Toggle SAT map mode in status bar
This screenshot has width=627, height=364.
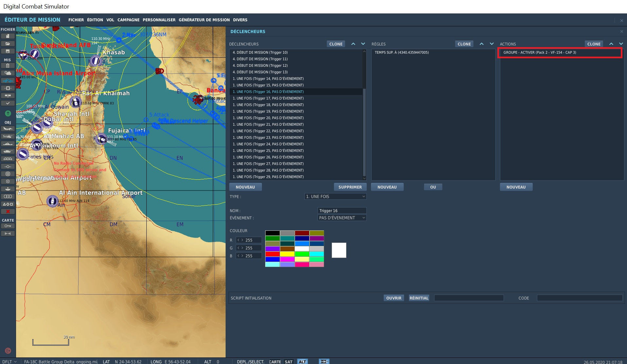tap(288, 362)
